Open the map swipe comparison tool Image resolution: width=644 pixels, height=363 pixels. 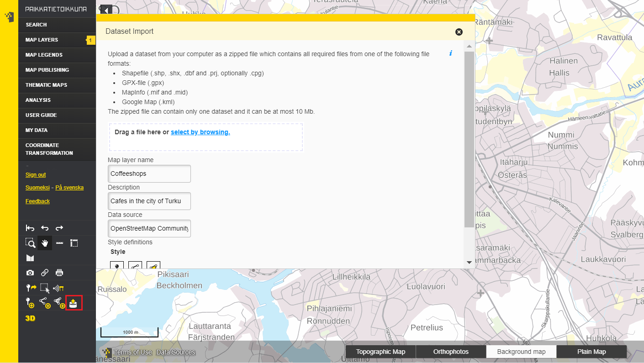pos(30,258)
